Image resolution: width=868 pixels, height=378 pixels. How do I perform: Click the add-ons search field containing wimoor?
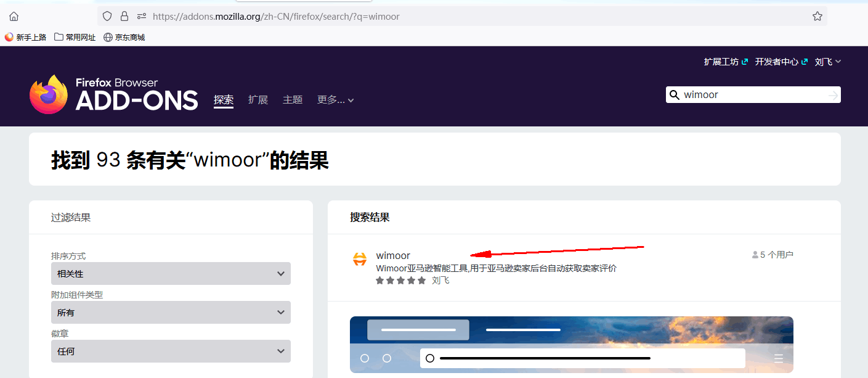pos(753,95)
